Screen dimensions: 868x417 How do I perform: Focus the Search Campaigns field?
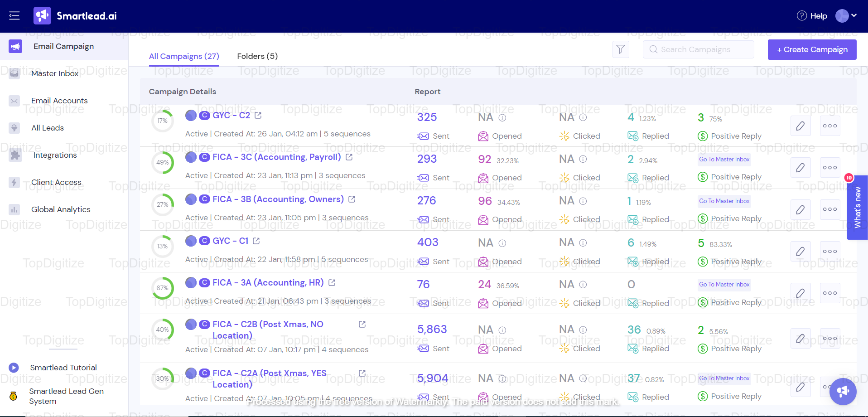click(x=698, y=49)
